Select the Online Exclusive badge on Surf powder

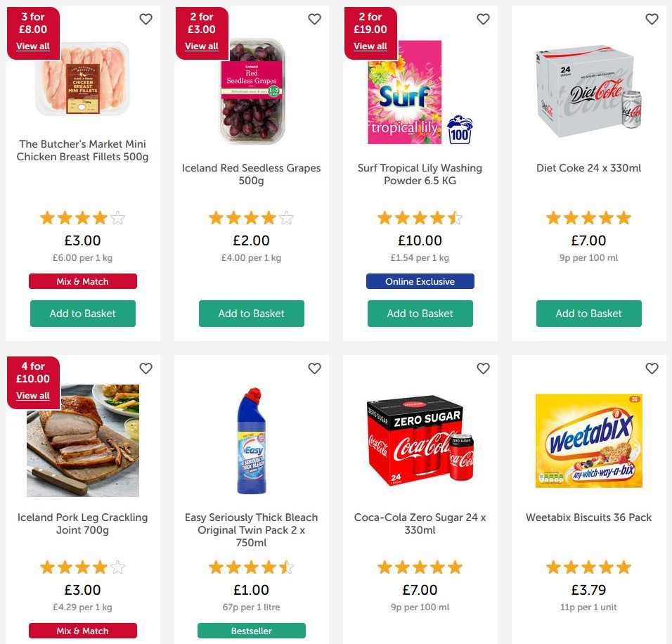coord(420,281)
